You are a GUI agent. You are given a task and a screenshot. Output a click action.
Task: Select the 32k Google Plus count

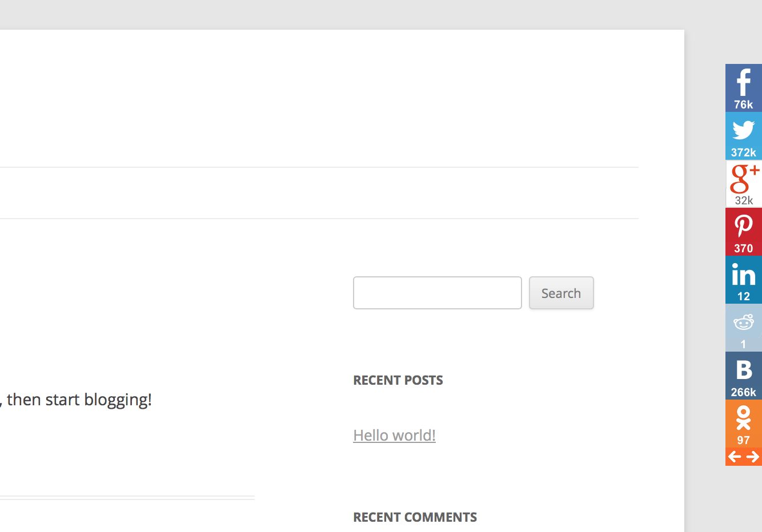pyautogui.click(x=744, y=200)
